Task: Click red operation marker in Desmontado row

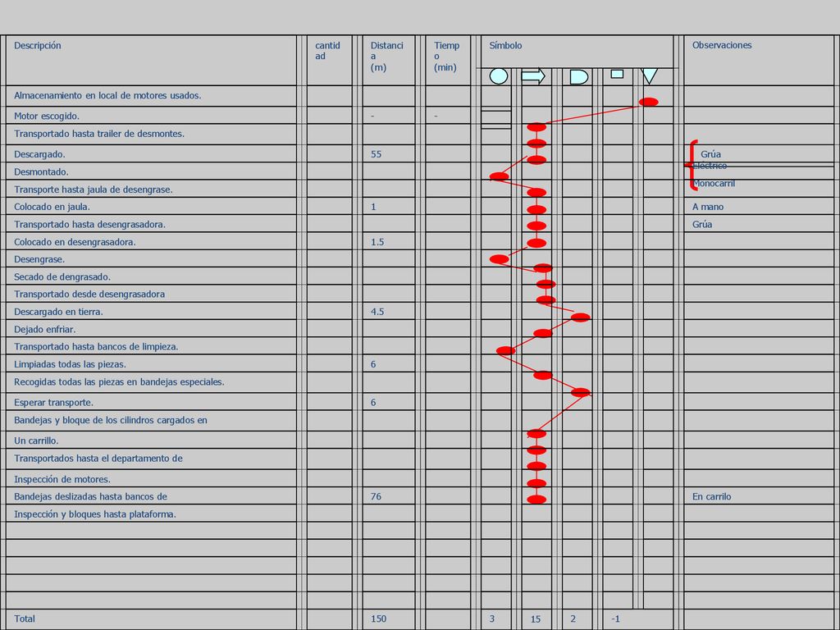Action: coord(500,176)
